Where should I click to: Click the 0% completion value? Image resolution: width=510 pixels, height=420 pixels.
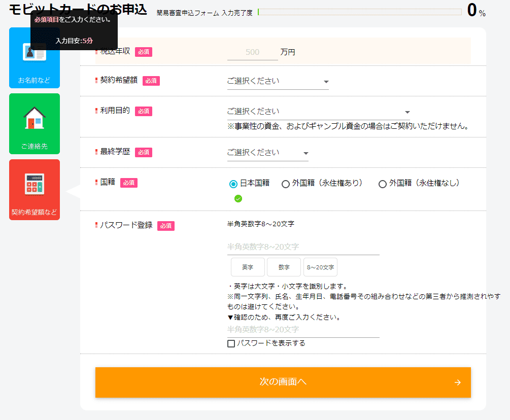476,11
